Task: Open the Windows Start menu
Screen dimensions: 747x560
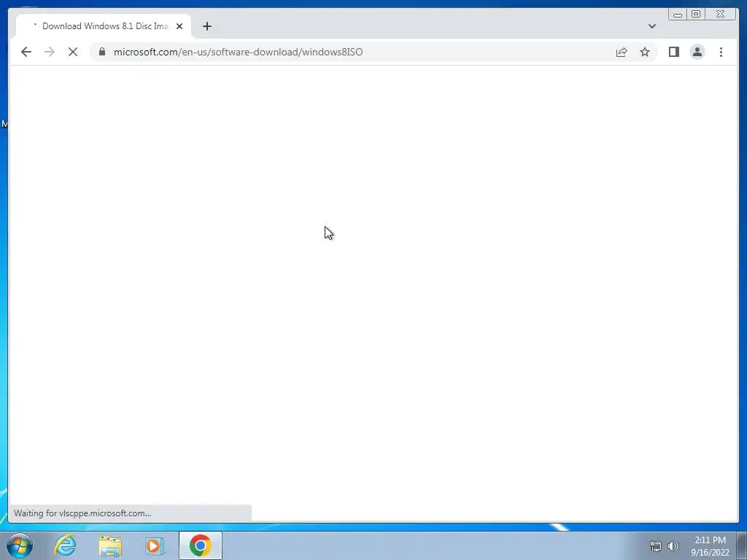Action: coord(20,545)
